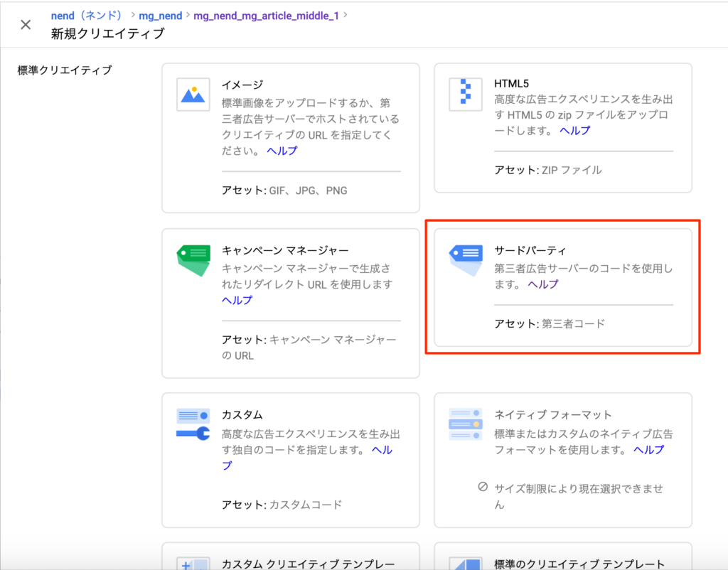
Task: Click サイズ制限により現在選択できません message
Action: pos(579,496)
